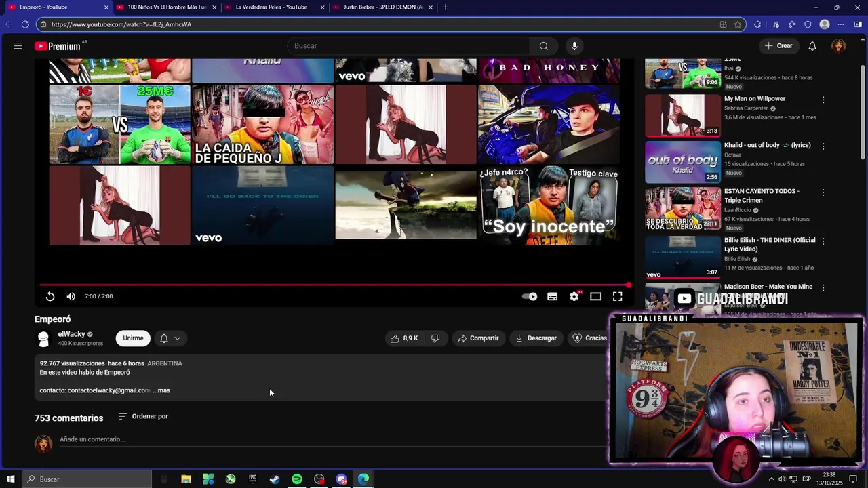Open player settings gear

(x=574, y=296)
